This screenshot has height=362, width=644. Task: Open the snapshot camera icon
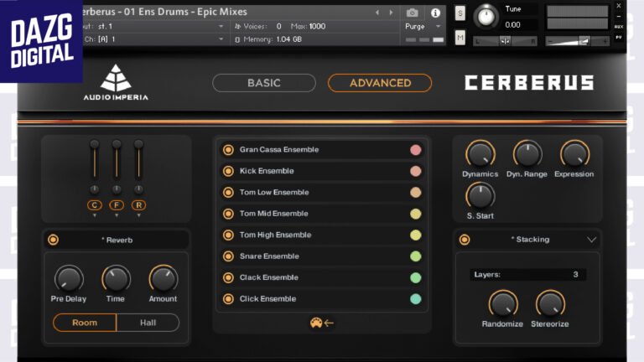tap(412, 13)
